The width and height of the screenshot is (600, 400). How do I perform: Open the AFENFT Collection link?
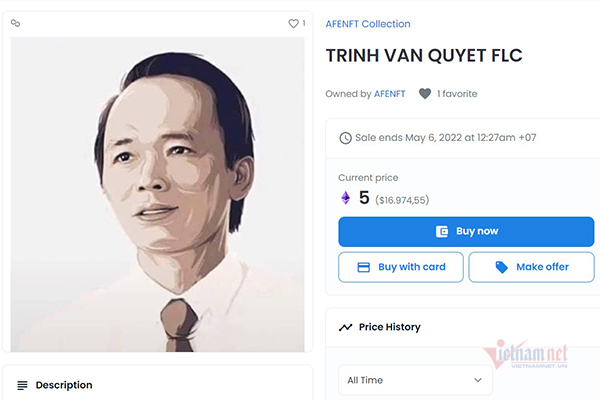click(x=368, y=24)
